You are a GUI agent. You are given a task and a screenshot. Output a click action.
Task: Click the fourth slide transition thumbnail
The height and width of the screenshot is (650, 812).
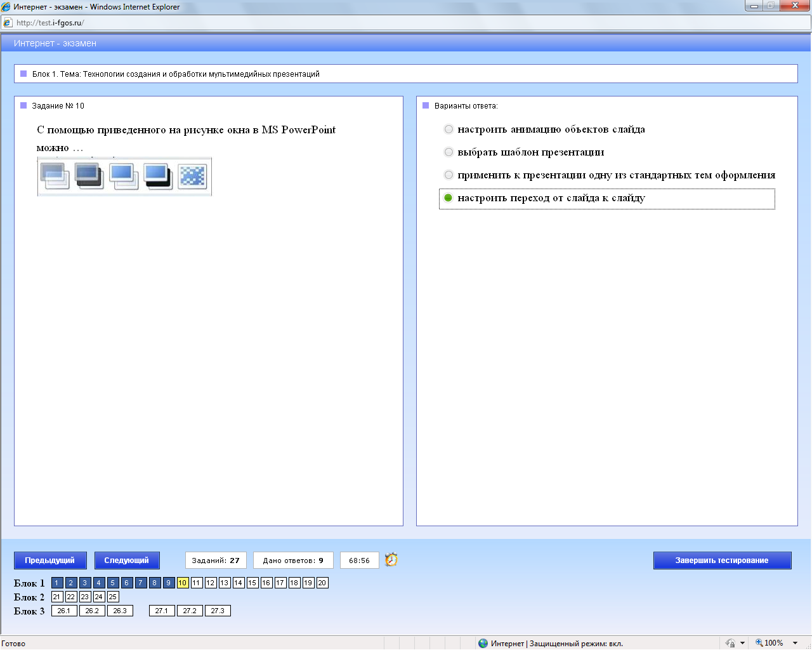point(158,176)
